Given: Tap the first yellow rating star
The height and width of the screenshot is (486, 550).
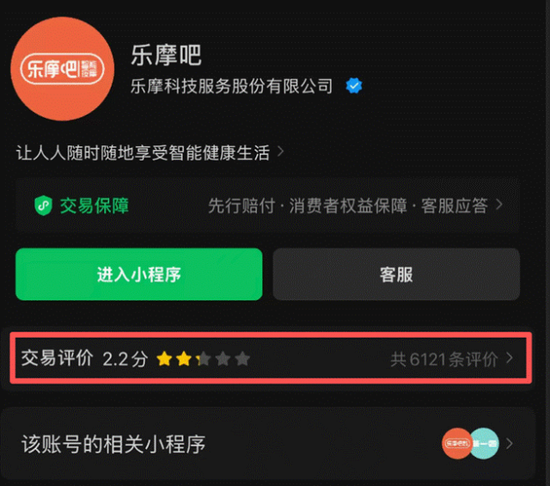Looking at the screenshot, I should (164, 359).
